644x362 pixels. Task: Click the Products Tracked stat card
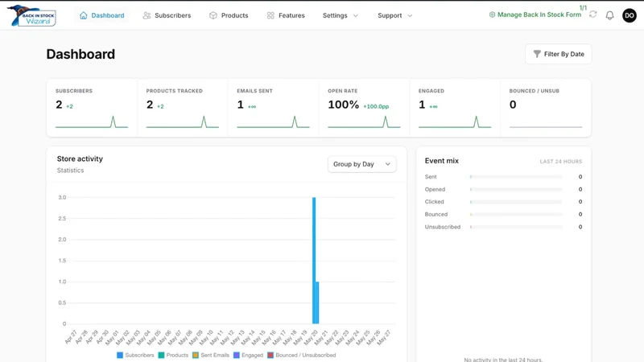[183, 108]
